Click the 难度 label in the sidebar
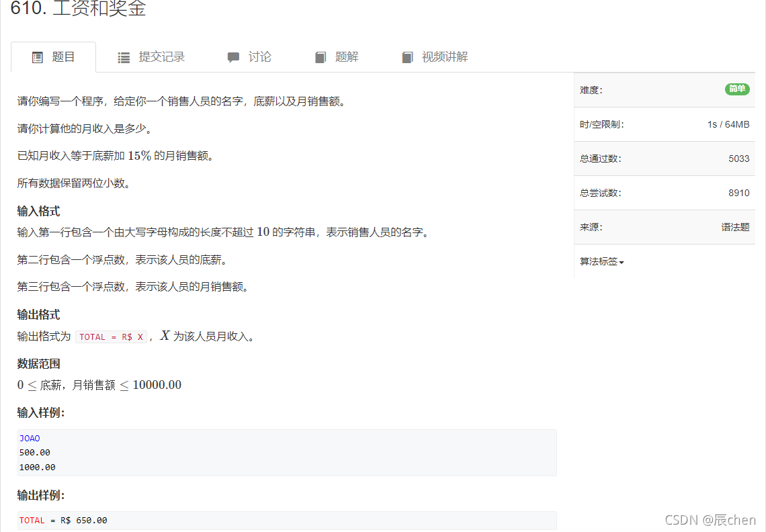 tap(591, 91)
